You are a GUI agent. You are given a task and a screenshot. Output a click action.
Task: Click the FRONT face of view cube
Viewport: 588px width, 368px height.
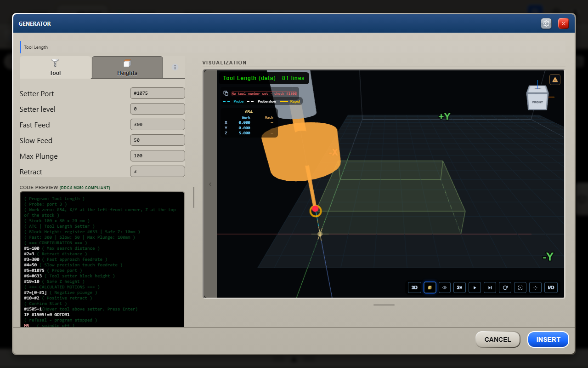[x=537, y=102]
